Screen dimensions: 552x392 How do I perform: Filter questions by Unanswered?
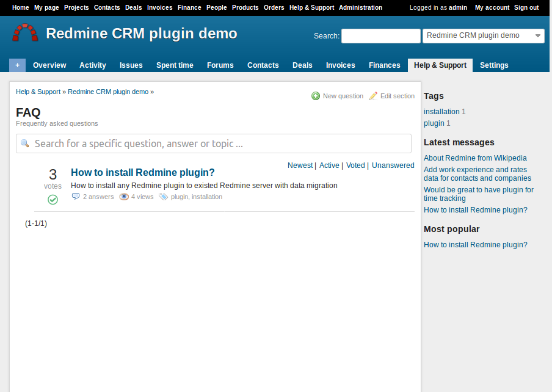pos(393,165)
